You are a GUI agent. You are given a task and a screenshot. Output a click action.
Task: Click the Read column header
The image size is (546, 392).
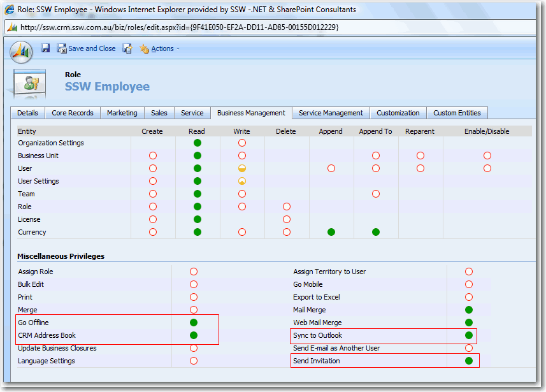tap(197, 131)
